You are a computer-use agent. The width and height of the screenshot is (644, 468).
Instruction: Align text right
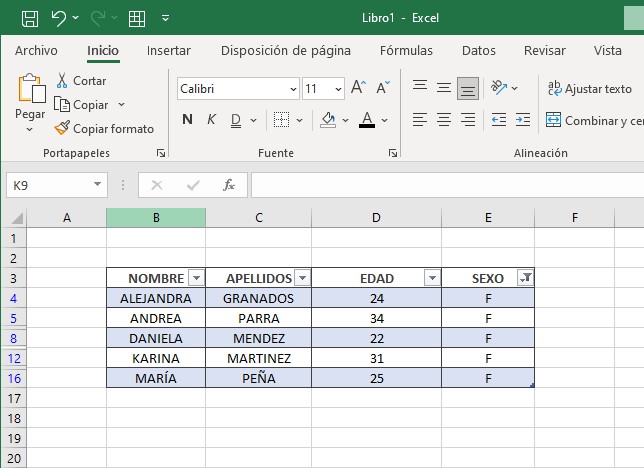468,120
